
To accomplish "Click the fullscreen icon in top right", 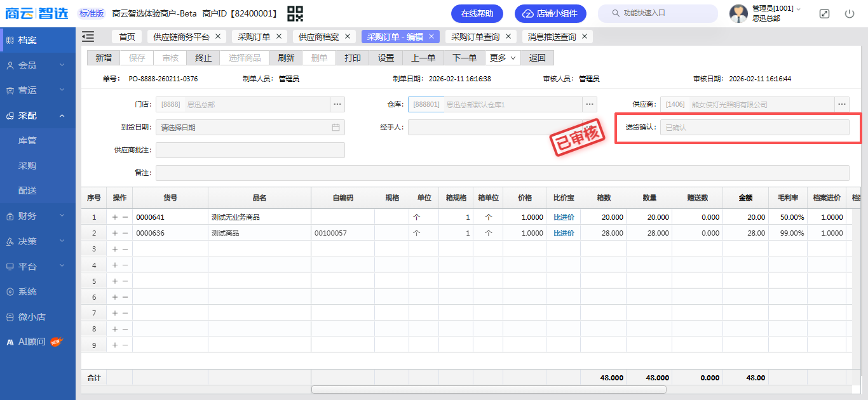I will (824, 13).
